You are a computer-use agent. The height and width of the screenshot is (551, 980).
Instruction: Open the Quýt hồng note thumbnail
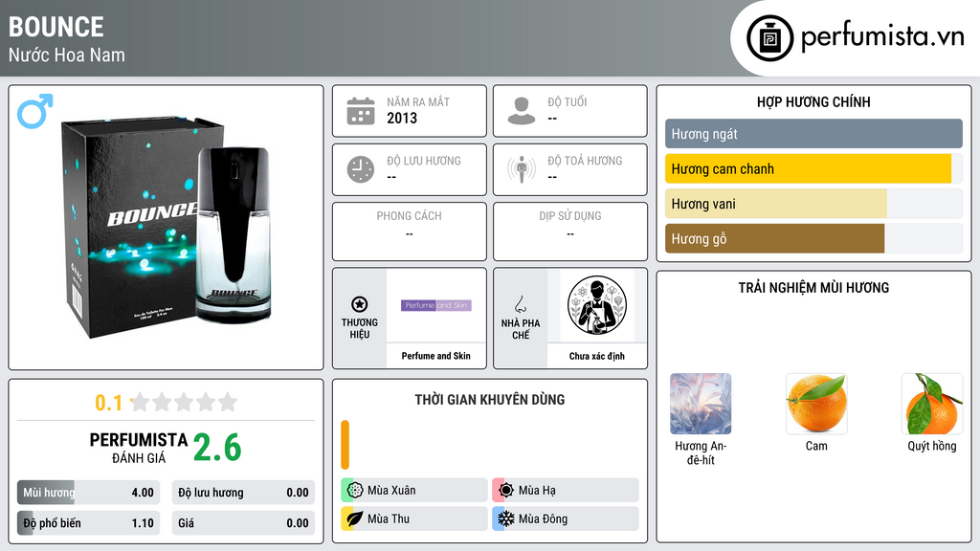[x=932, y=404]
